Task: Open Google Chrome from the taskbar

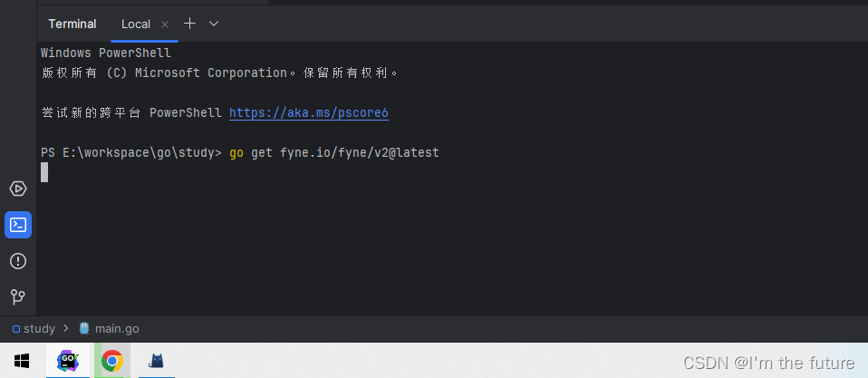Action: point(112,361)
